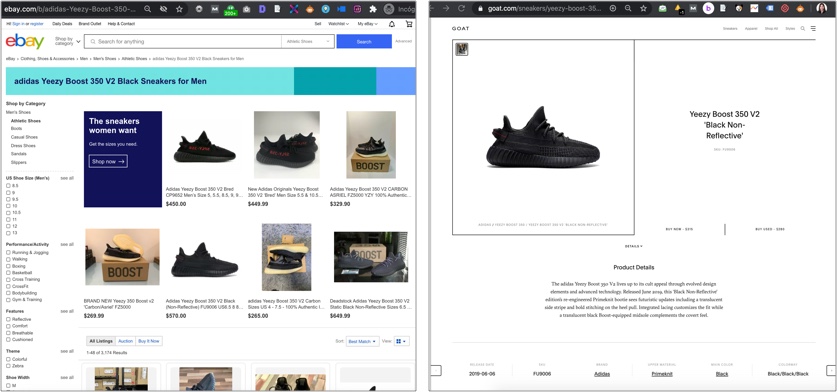The image size is (837, 392).
Task: Enable Basketball activity filter
Action: click(8, 273)
